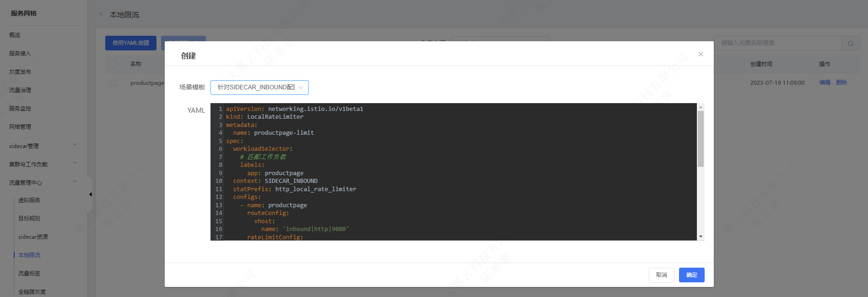Collapse the sidebar using the arrow handle
The height and width of the screenshot is (297, 868).
(90, 194)
